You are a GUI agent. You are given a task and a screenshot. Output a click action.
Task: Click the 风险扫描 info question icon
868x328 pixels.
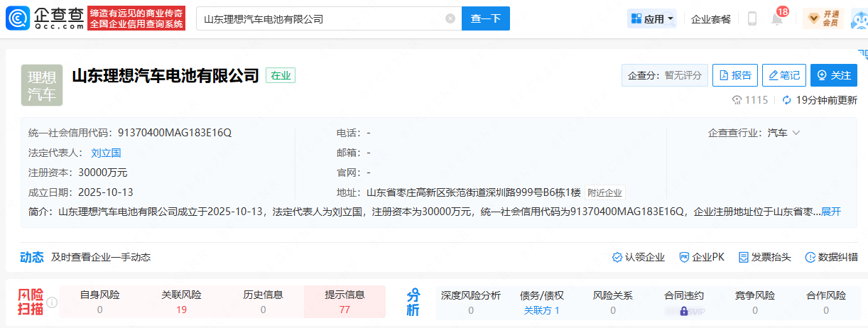pyautogui.click(x=52, y=302)
